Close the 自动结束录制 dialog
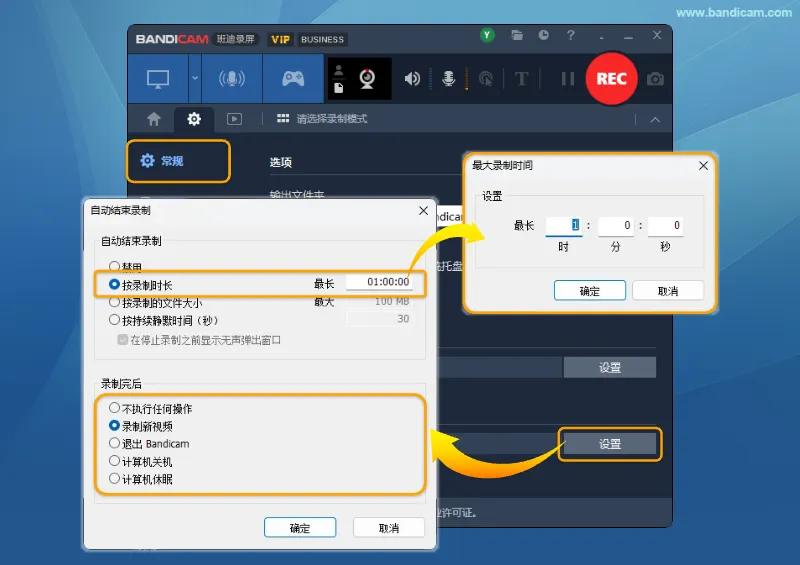800x565 pixels. click(x=423, y=210)
